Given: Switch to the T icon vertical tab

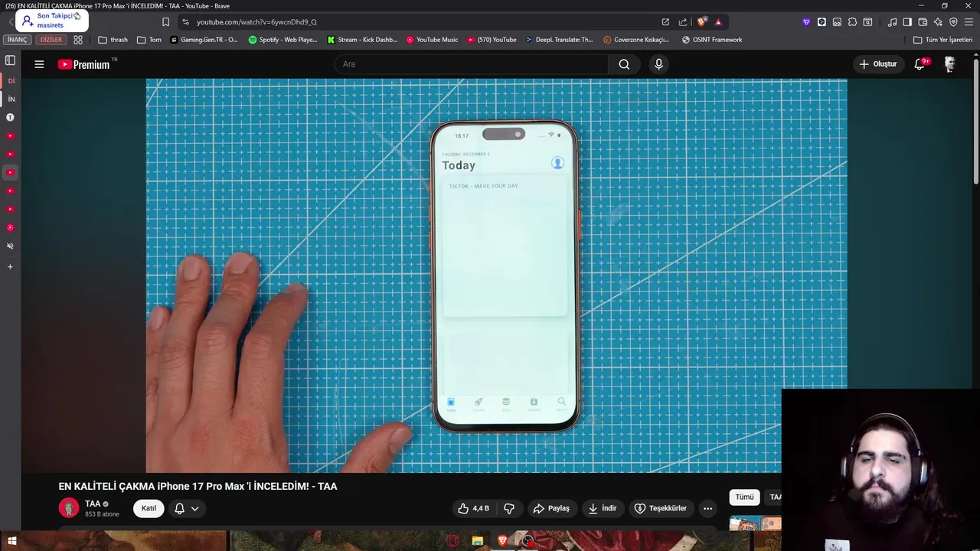Looking at the screenshot, I should [10, 117].
